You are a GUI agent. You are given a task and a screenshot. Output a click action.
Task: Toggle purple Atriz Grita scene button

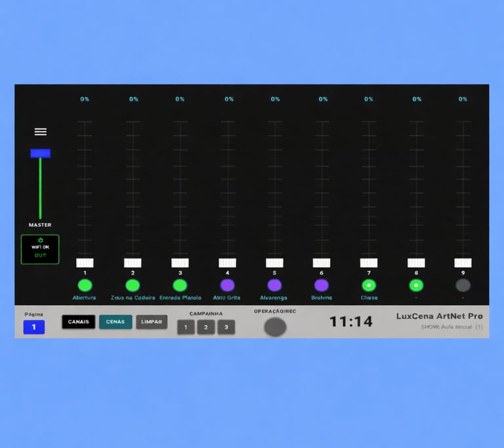[227, 285]
